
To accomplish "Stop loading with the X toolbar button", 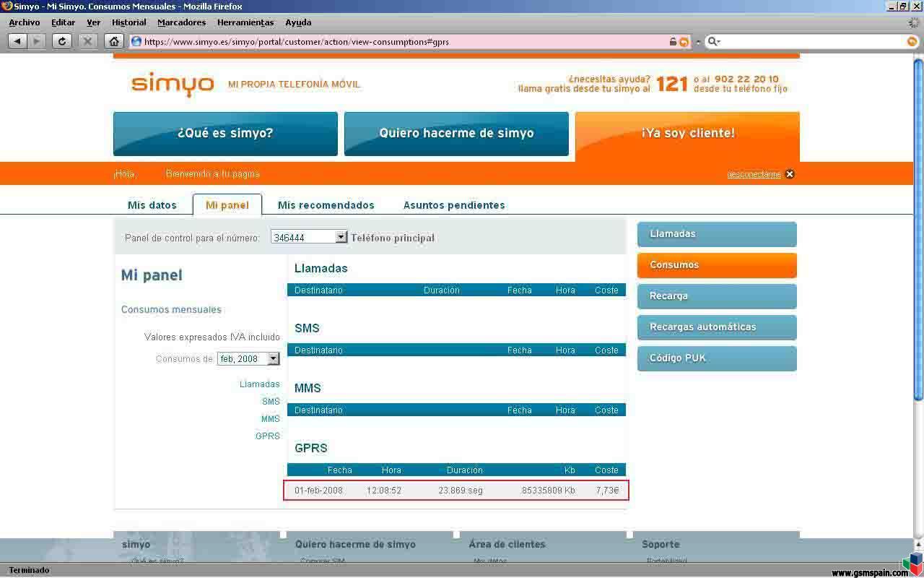I will 88,41.
